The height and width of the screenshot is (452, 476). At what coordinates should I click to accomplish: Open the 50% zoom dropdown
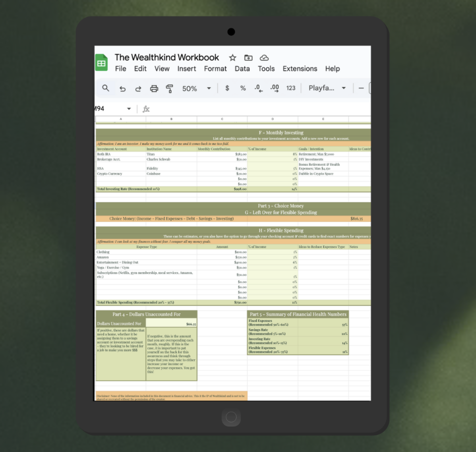(x=196, y=88)
